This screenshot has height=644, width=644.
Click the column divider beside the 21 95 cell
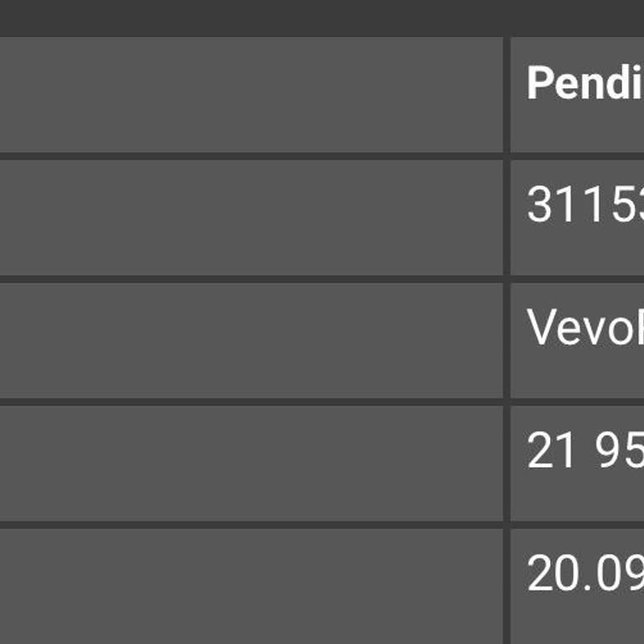(506, 463)
